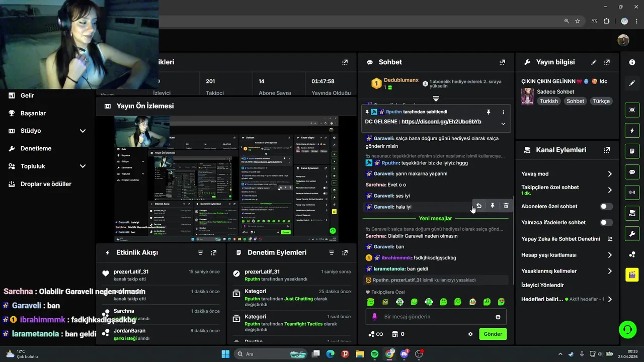The image size is (644, 362).
Task: Collapse the gift leaderboard arrow in chat
Action: coord(436,99)
